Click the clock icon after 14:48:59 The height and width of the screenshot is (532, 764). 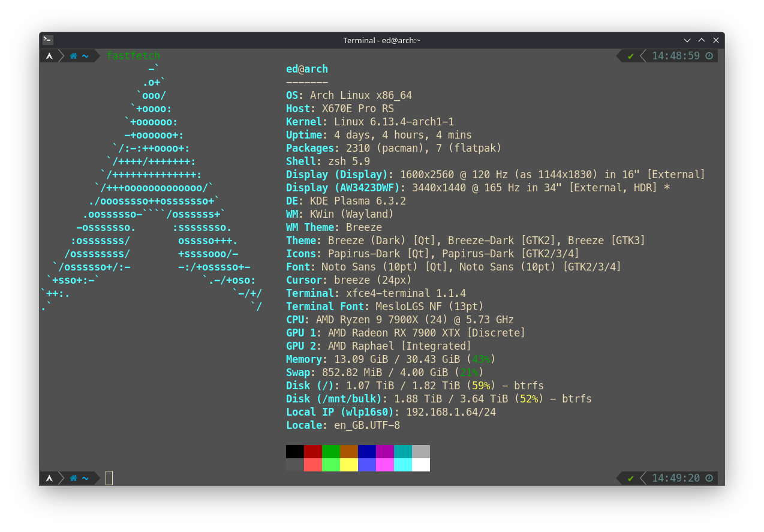pos(709,56)
